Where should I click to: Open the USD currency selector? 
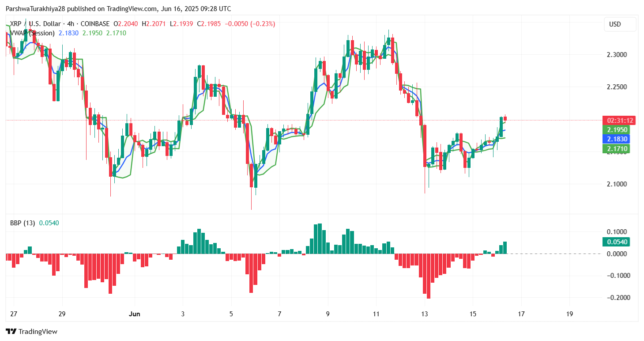[620, 24]
